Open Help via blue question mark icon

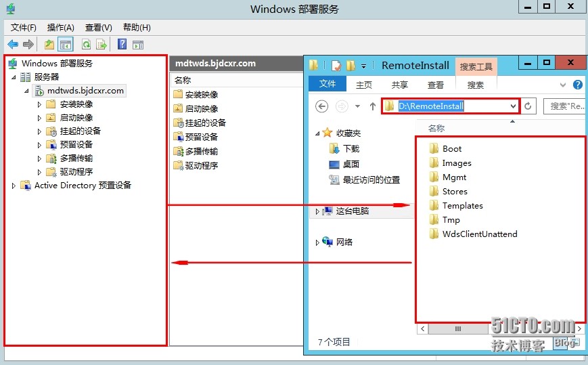[122, 44]
